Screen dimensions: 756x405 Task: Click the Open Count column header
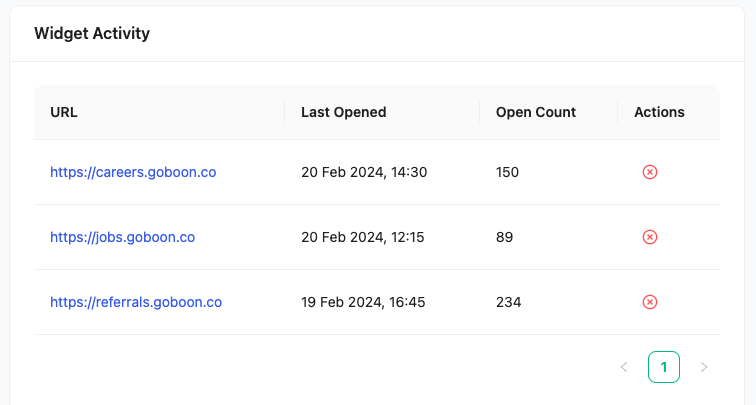tap(536, 112)
